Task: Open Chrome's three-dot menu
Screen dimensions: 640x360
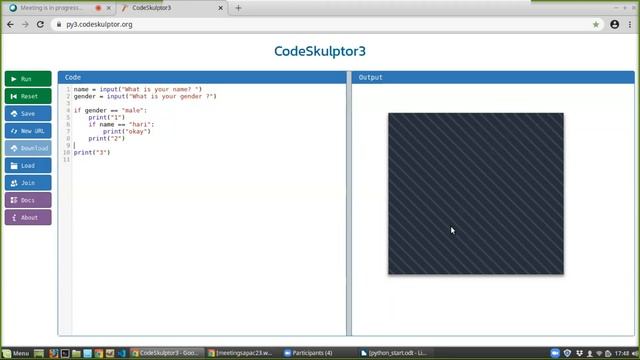Action: point(630,24)
